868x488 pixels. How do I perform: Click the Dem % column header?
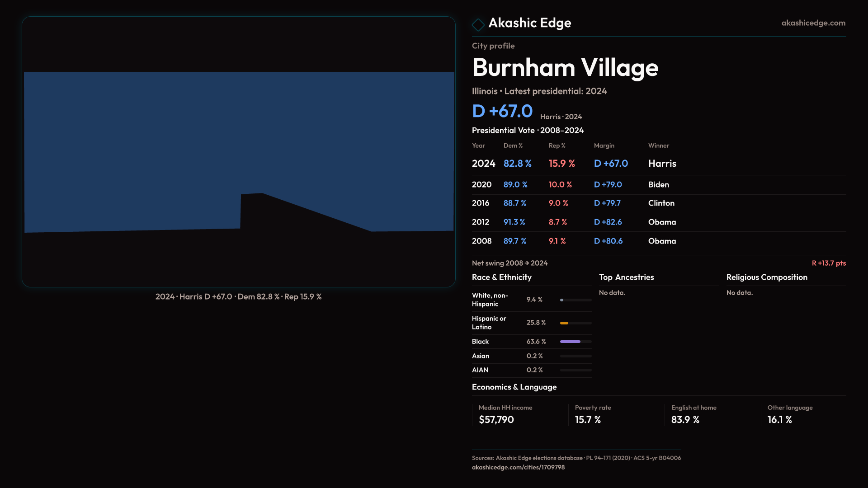click(x=513, y=146)
